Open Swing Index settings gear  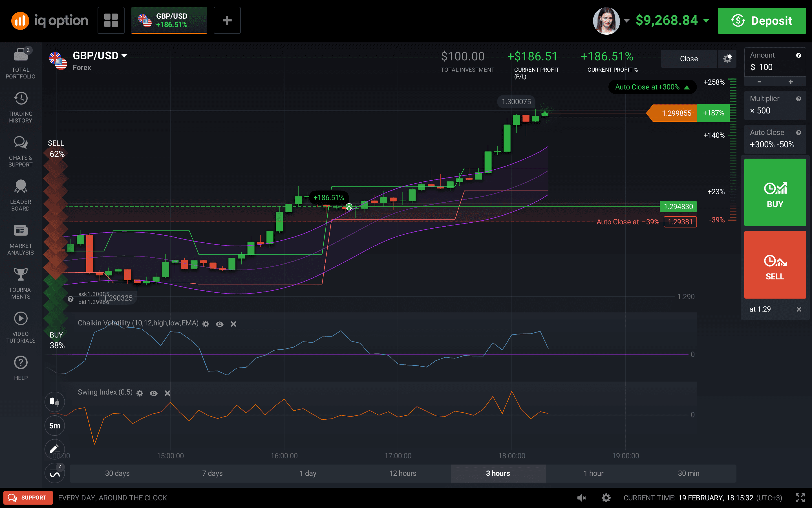[140, 393]
